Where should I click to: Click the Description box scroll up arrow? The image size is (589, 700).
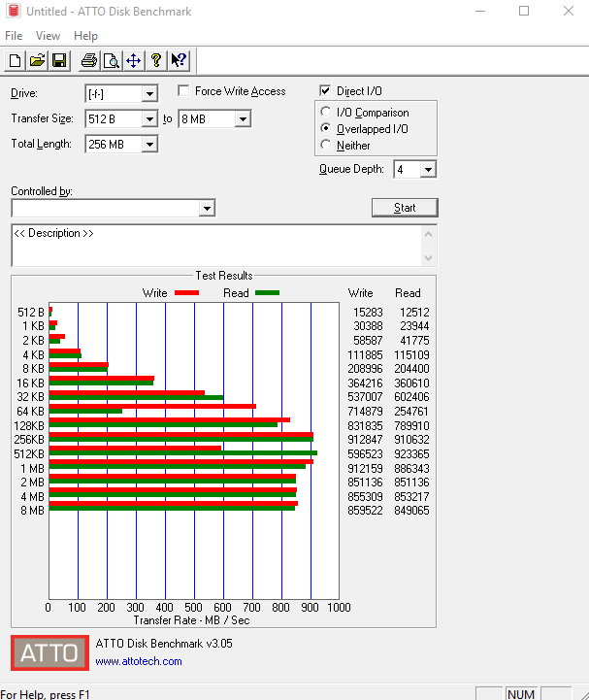(x=428, y=234)
